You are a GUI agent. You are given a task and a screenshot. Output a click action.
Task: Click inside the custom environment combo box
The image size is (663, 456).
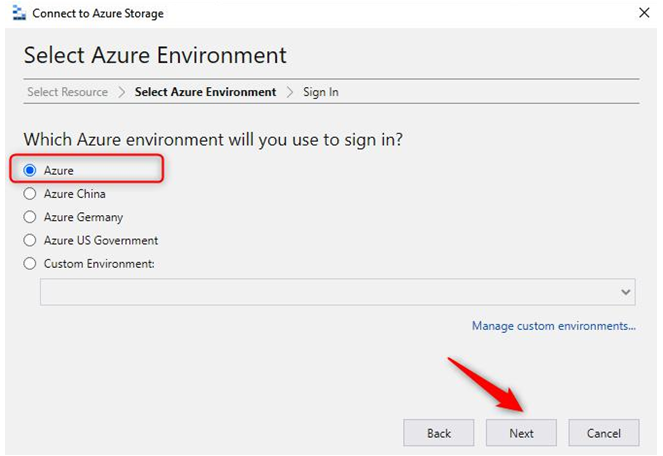point(337,292)
